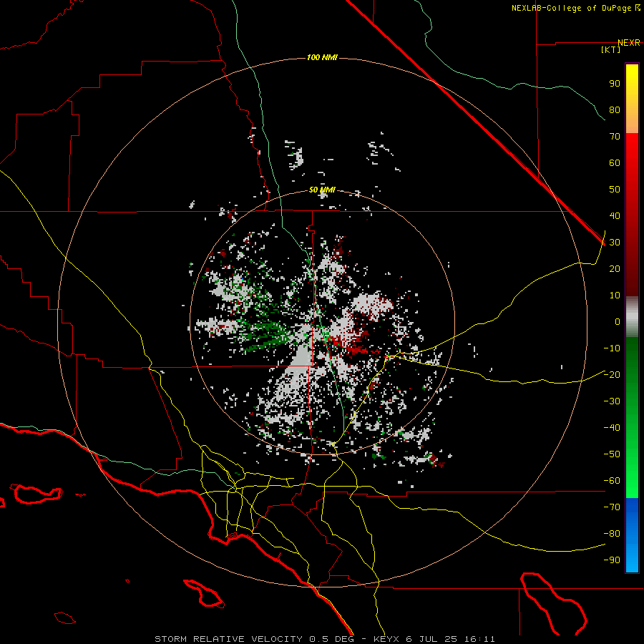Click the yellow-orange top segment of velocity color bar
The width and height of the screenshot is (644, 644).
coord(632,99)
